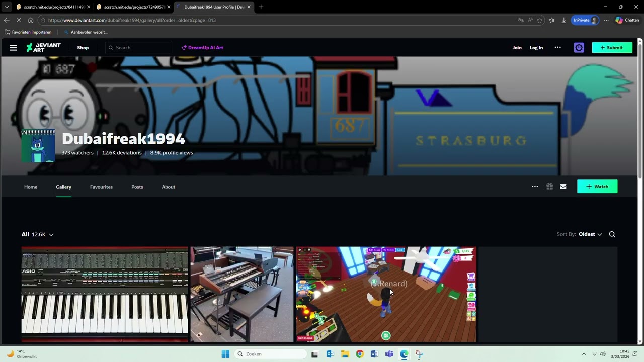Open the Windows Start menu

(x=225, y=354)
